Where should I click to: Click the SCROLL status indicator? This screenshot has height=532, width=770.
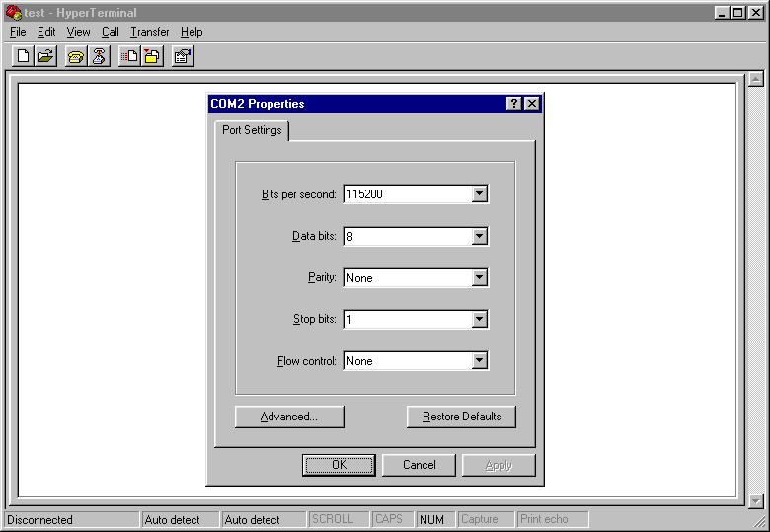pyautogui.click(x=339, y=520)
